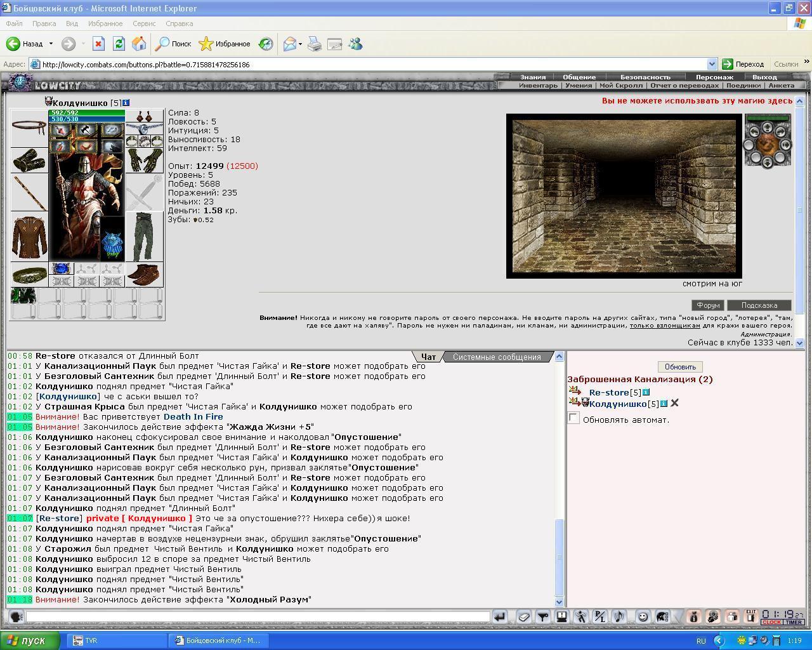This screenshot has height=650, width=812.
Task: Click the IE History toolbar button
Action: point(266,44)
